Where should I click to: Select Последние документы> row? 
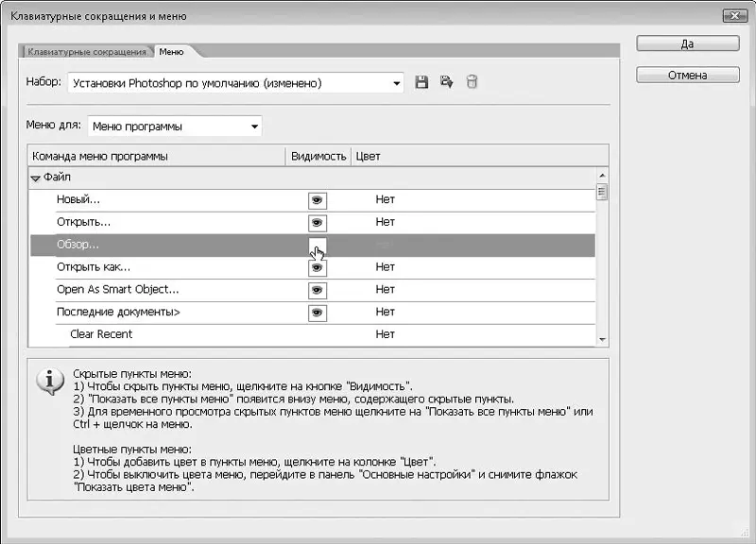pos(313,313)
